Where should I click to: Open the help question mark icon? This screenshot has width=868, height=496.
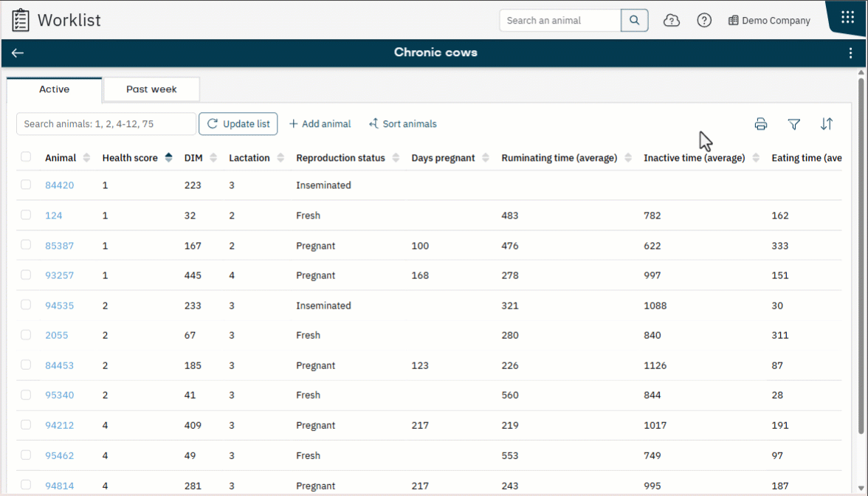click(704, 21)
